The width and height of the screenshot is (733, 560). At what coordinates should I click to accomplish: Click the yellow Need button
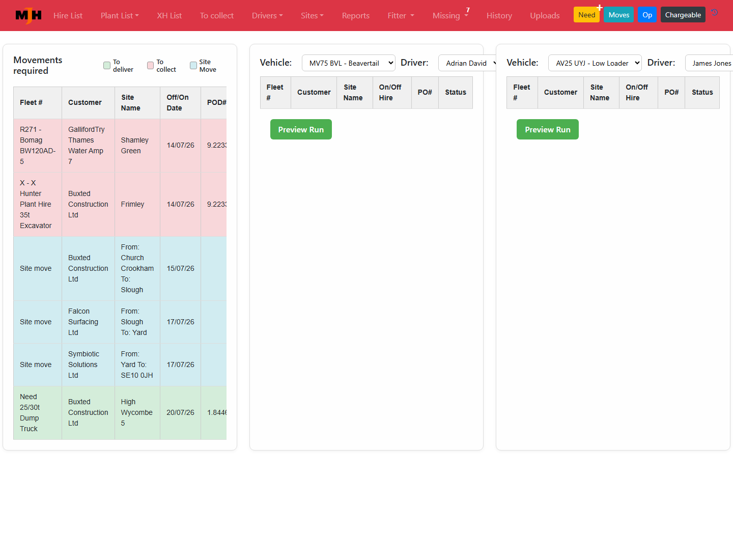[x=586, y=15]
